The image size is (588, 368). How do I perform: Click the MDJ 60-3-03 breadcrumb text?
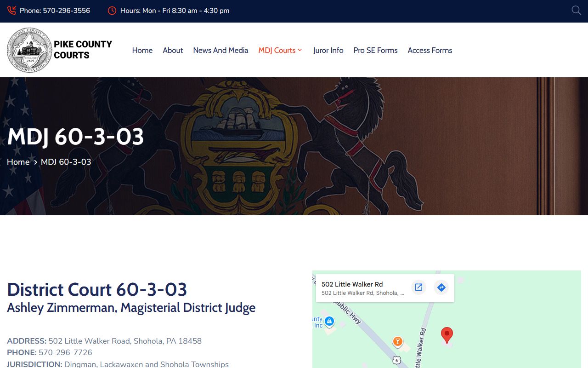[66, 162]
